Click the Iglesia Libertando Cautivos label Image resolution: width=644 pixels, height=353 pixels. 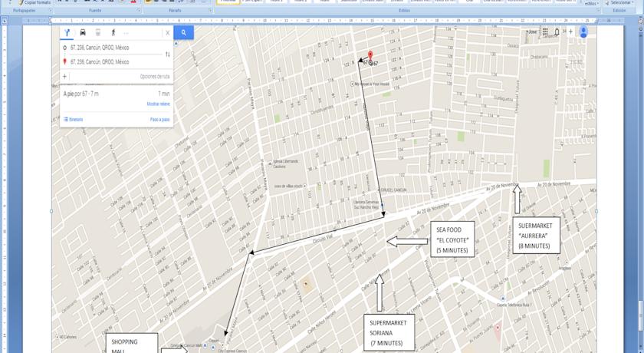pos(284,163)
